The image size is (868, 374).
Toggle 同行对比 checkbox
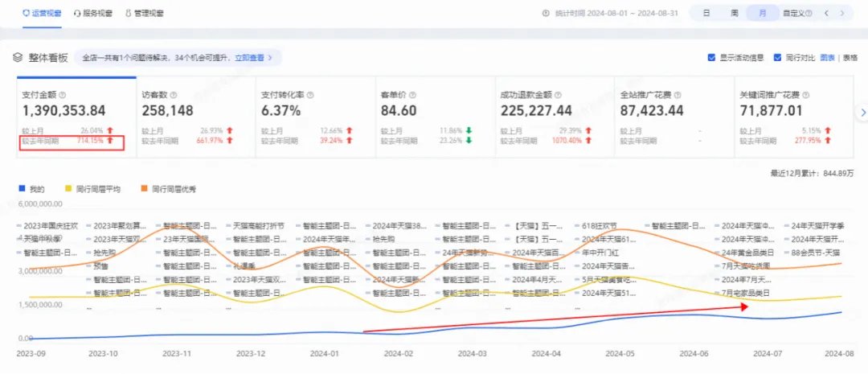777,58
